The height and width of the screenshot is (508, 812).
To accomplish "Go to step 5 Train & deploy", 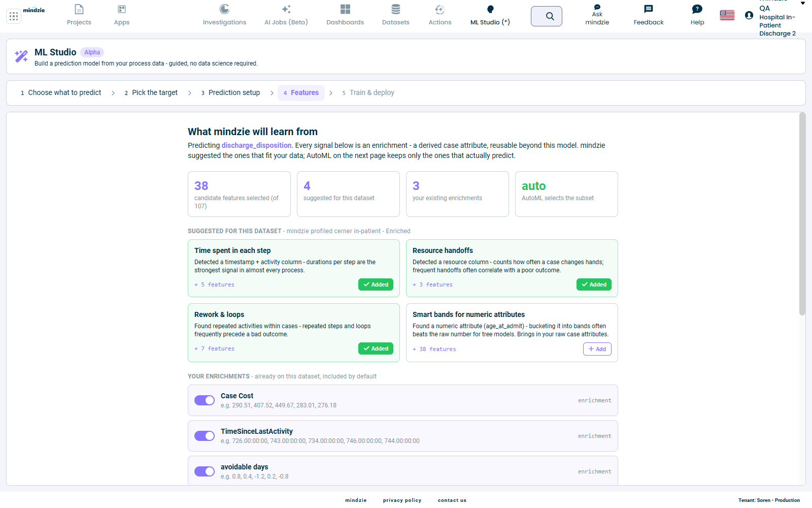I will point(368,93).
